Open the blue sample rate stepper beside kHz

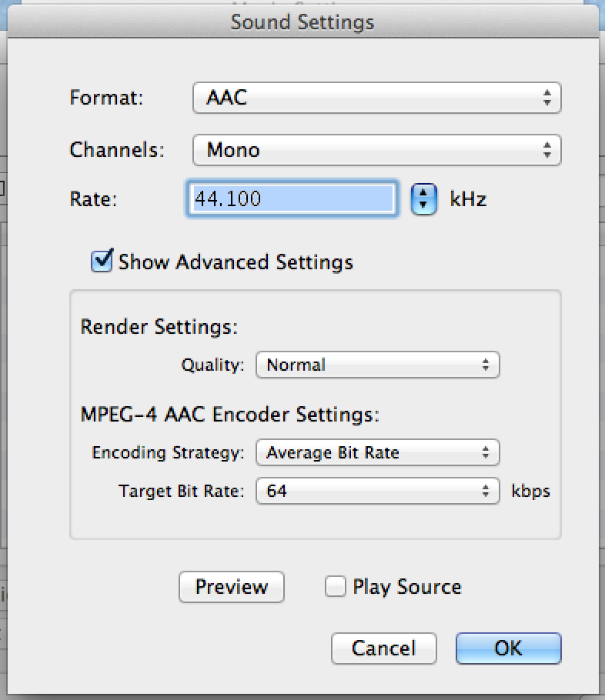coord(423,199)
